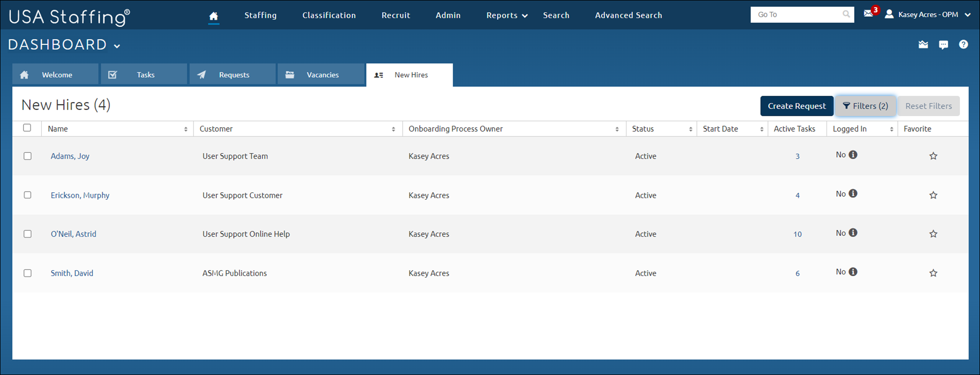Image resolution: width=980 pixels, height=375 pixels.
Task: Open the Staffing menu
Action: click(x=260, y=15)
